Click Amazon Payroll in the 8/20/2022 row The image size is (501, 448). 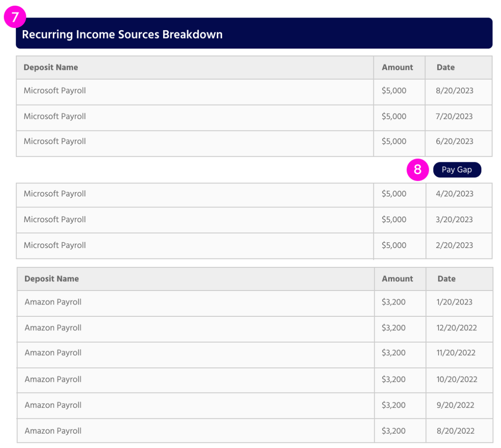53,431
